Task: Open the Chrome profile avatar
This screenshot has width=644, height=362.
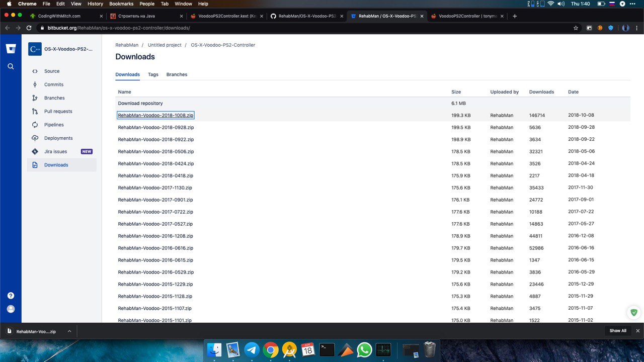Action: point(626,28)
